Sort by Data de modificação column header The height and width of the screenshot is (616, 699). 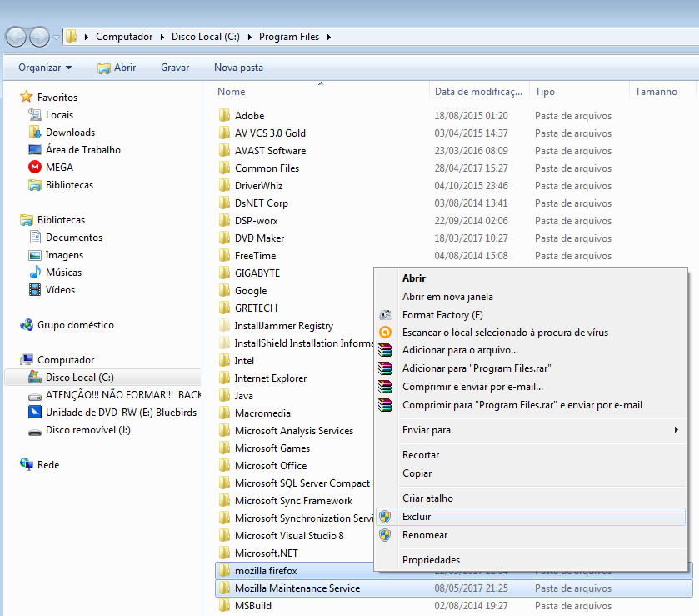(478, 92)
